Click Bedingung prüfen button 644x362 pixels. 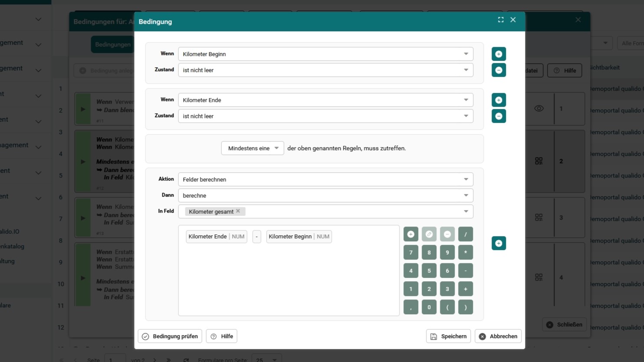point(170,336)
